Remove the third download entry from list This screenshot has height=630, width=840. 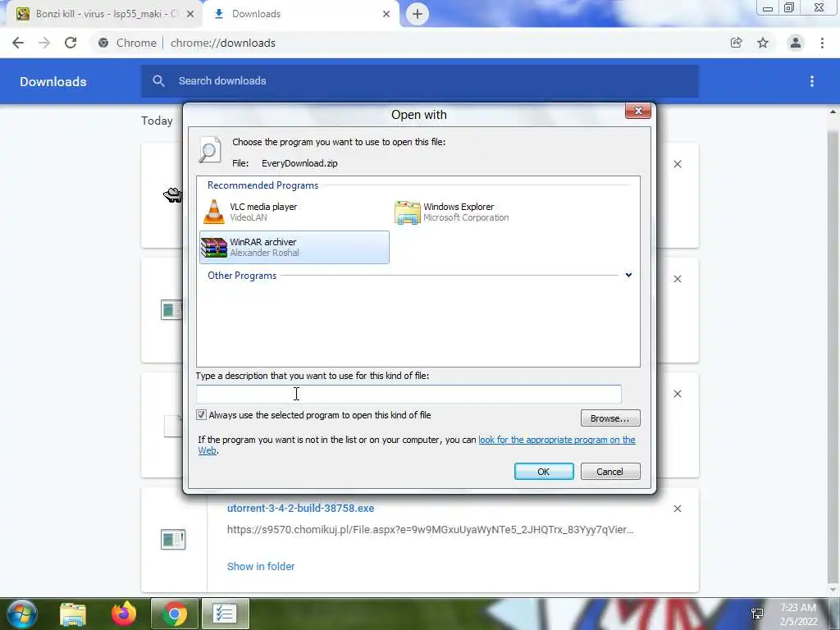point(678,394)
